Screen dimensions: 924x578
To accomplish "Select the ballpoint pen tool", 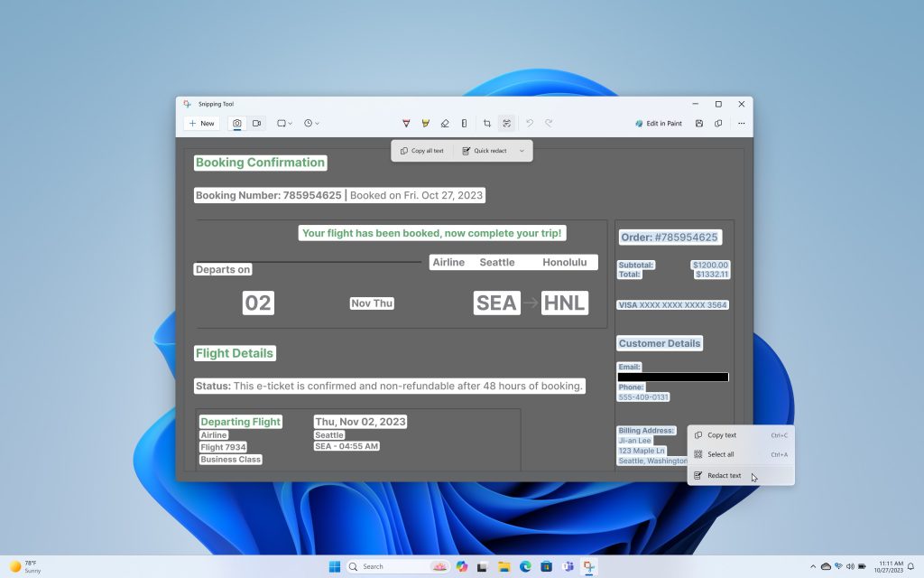I will coord(405,123).
